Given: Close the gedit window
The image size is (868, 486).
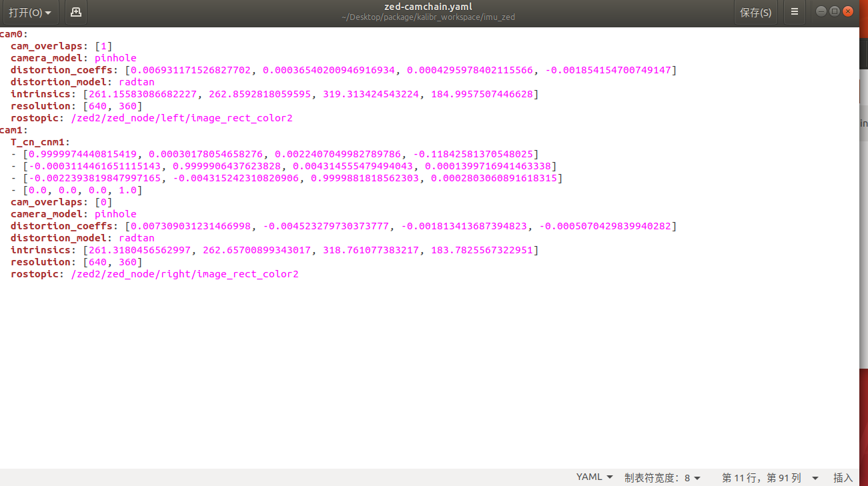Looking at the screenshot, I should [x=848, y=11].
